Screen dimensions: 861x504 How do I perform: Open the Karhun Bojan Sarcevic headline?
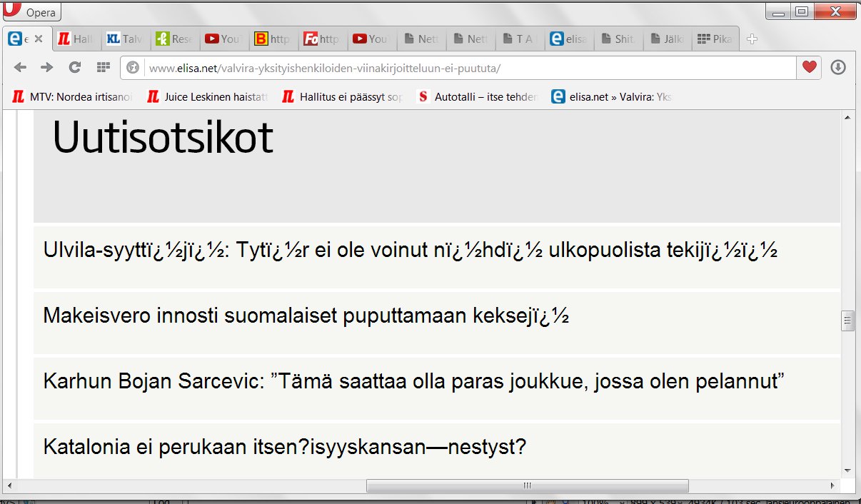tap(414, 381)
